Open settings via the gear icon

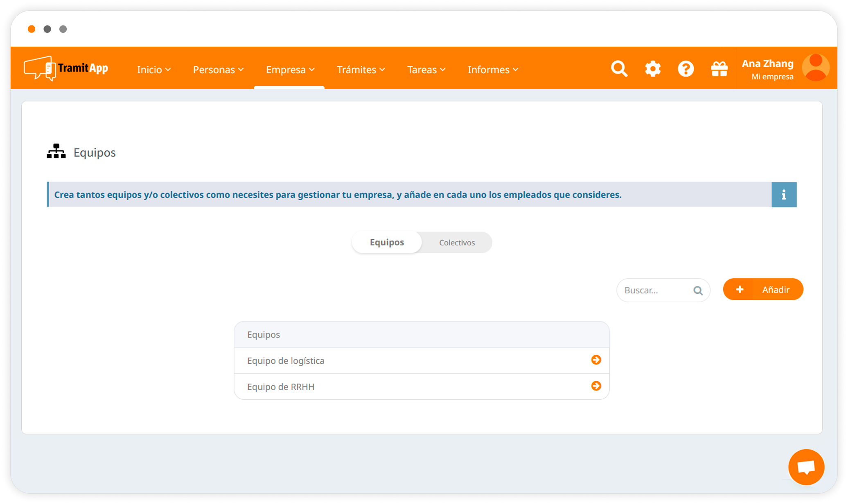click(653, 69)
